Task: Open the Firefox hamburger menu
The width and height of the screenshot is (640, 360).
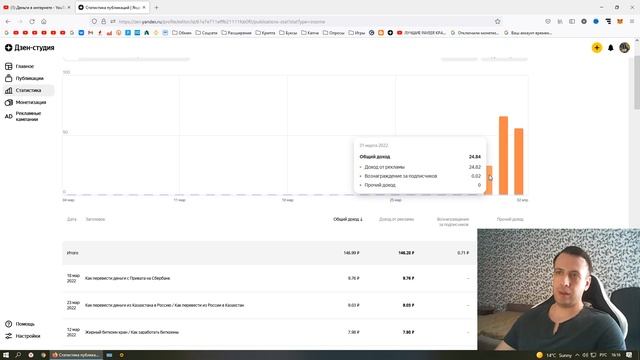Action: coord(632,21)
